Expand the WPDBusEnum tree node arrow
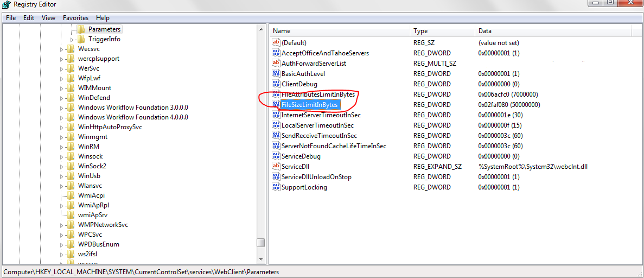This screenshot has width=644, height=278. click(x=62, y=245)
